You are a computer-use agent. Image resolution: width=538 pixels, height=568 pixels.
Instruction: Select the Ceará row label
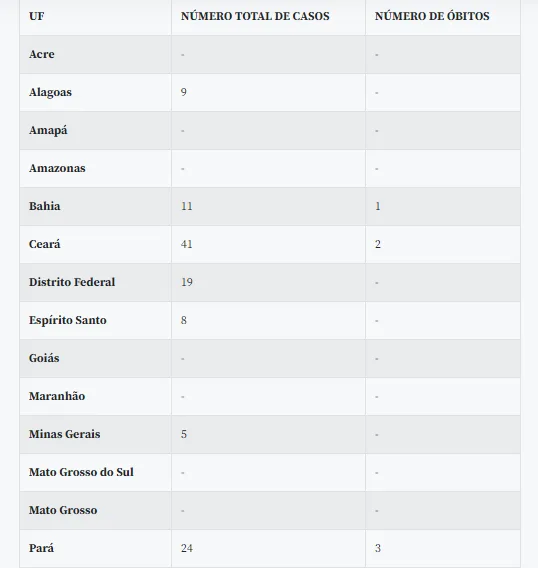(45, 244)
